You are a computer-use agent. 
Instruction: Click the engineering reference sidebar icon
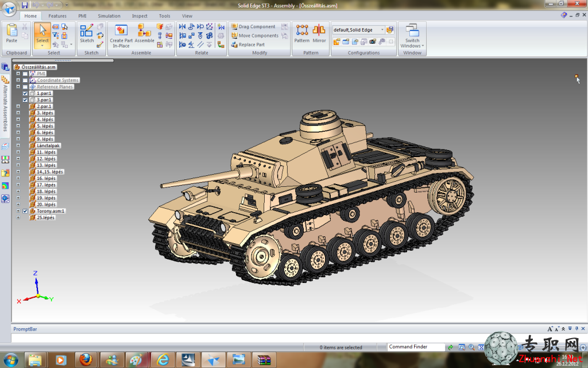coord(5,198)
